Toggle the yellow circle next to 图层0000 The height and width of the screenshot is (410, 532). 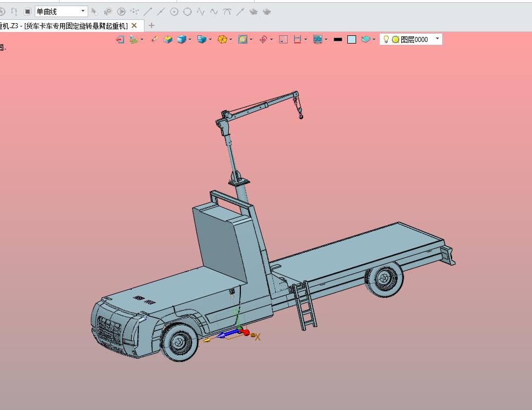point(396,39)
